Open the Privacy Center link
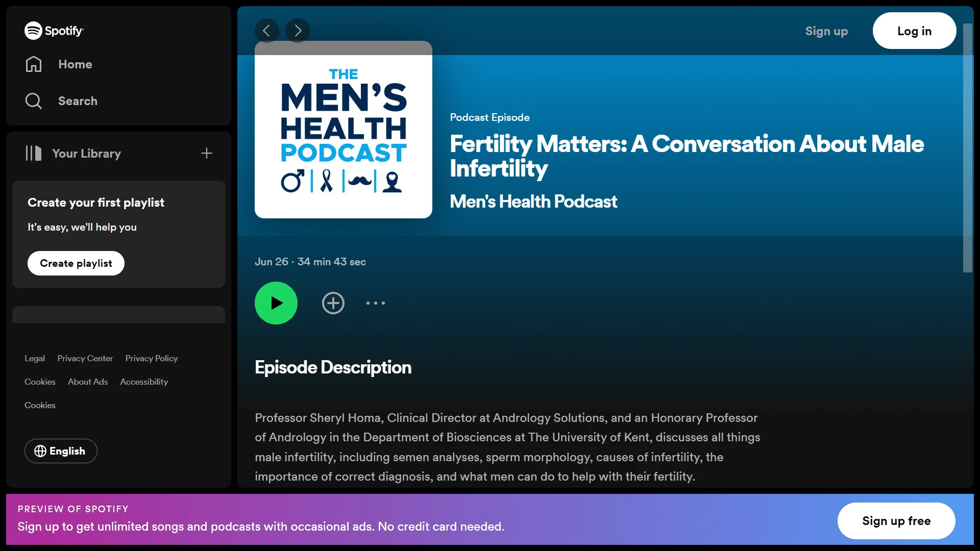The image size is (980, 551). pos(85,358)
